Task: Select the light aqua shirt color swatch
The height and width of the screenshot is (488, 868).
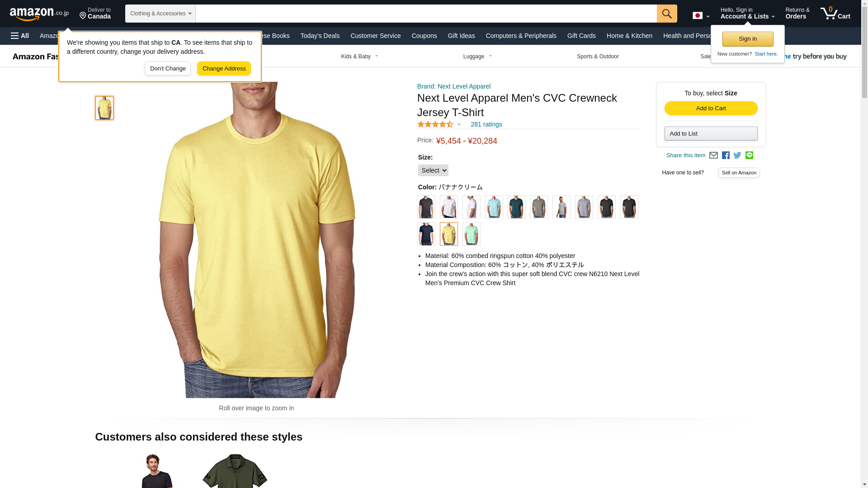Action: click(x=494, y=207)
